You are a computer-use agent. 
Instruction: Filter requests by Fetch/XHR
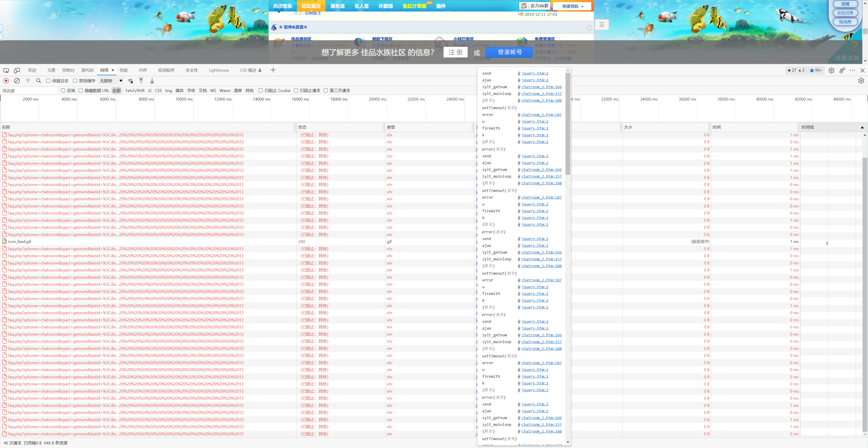[x=135, y=91]
